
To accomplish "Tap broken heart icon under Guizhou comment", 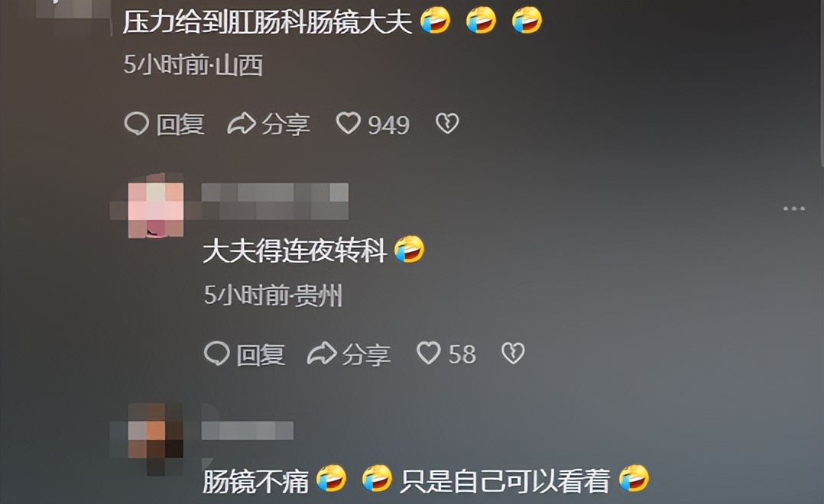I will click(513, 353).
